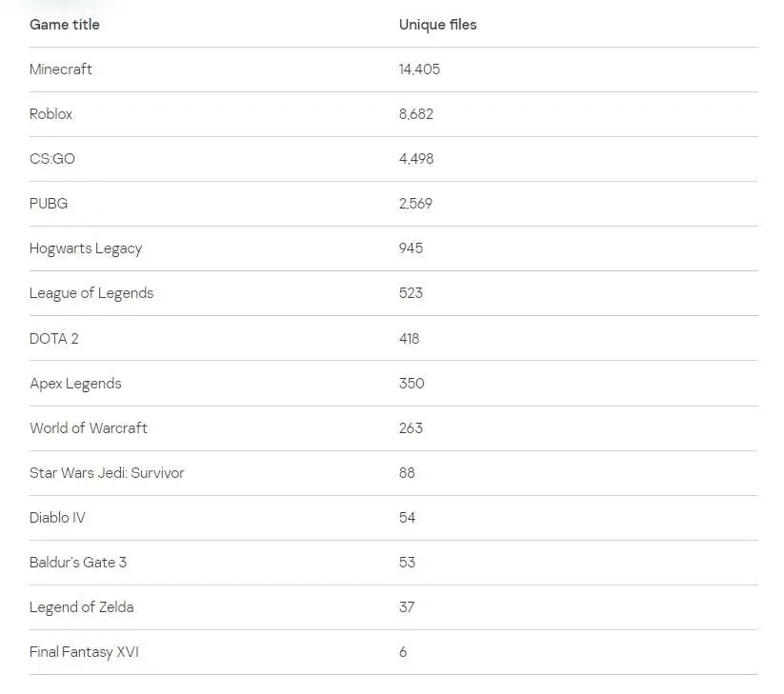Click the Game title column header
This screenshot has height=694, width=784.
64,25
